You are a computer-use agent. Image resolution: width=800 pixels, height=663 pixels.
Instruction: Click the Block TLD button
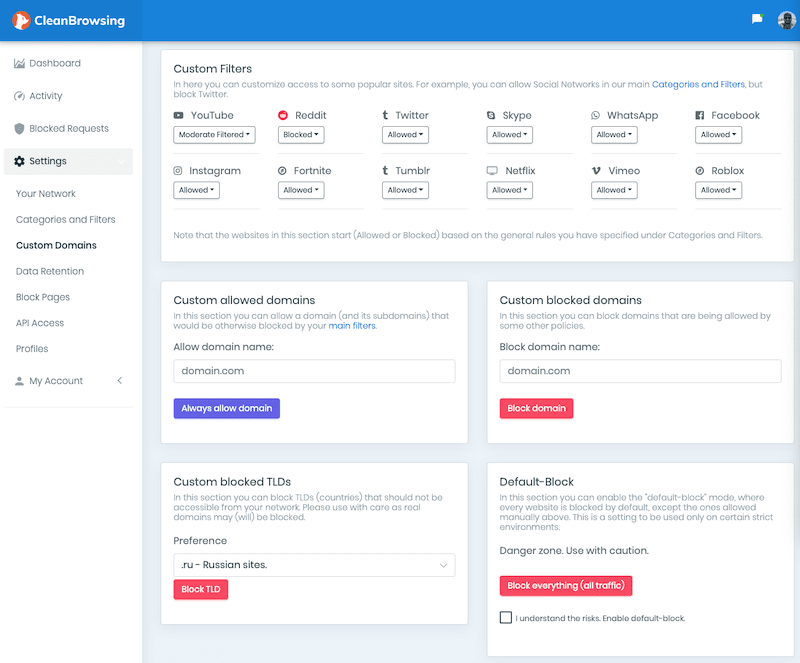pos(201,590)
